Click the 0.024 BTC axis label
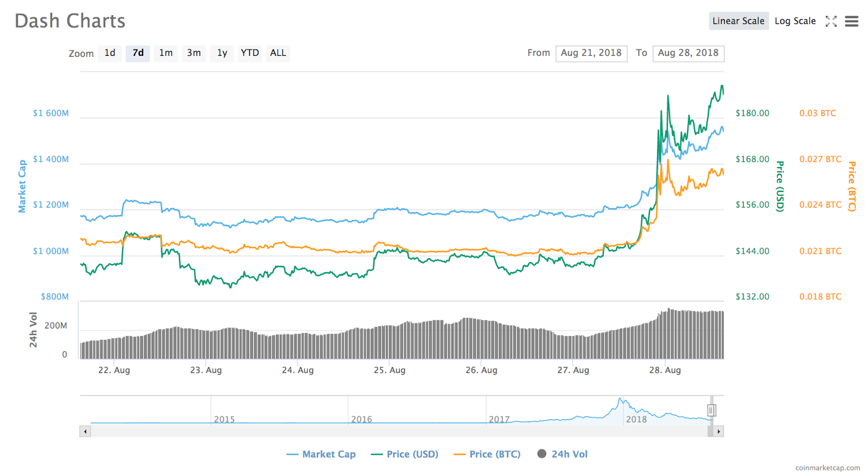 [820, 205]
